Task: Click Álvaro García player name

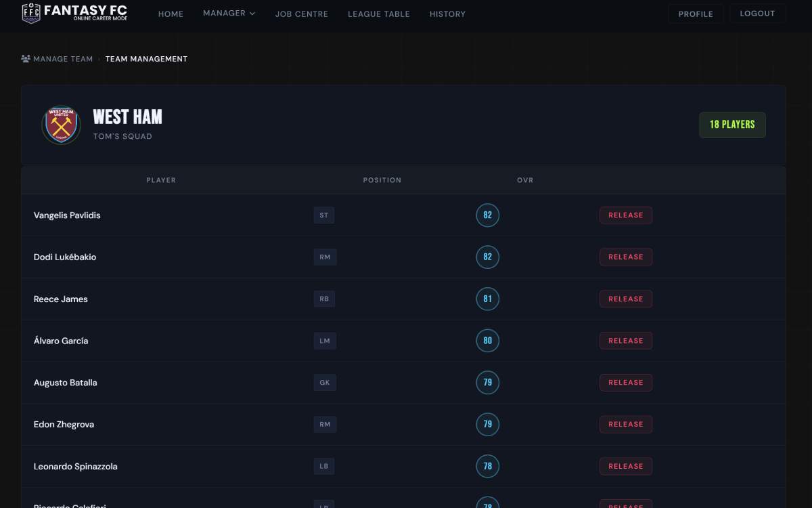Action: tap(61, 341)
